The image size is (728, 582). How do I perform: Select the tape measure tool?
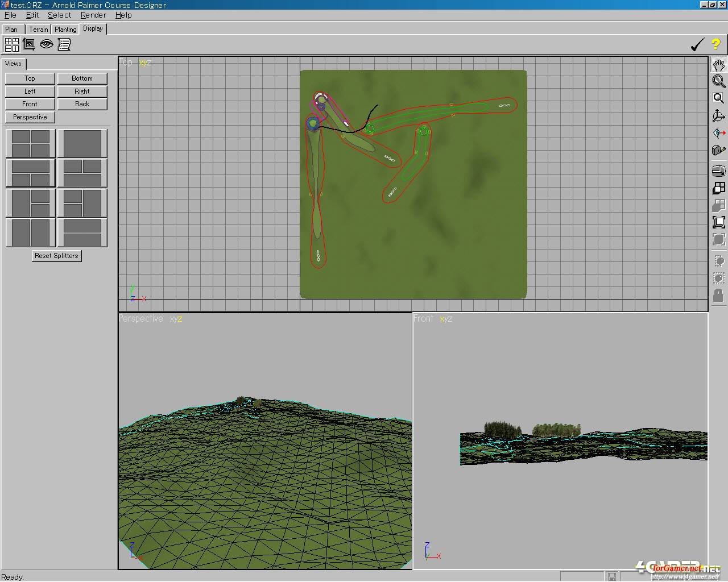(719, 150)
